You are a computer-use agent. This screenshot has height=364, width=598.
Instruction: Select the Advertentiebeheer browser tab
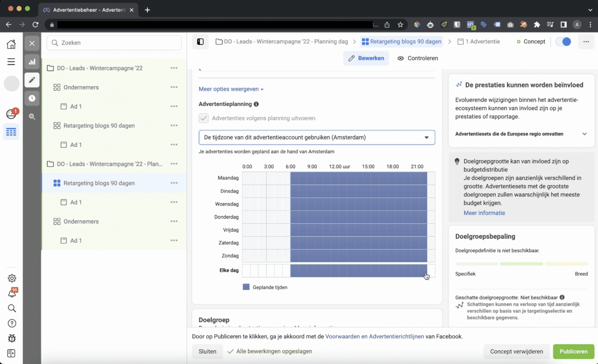click(88, 10)
